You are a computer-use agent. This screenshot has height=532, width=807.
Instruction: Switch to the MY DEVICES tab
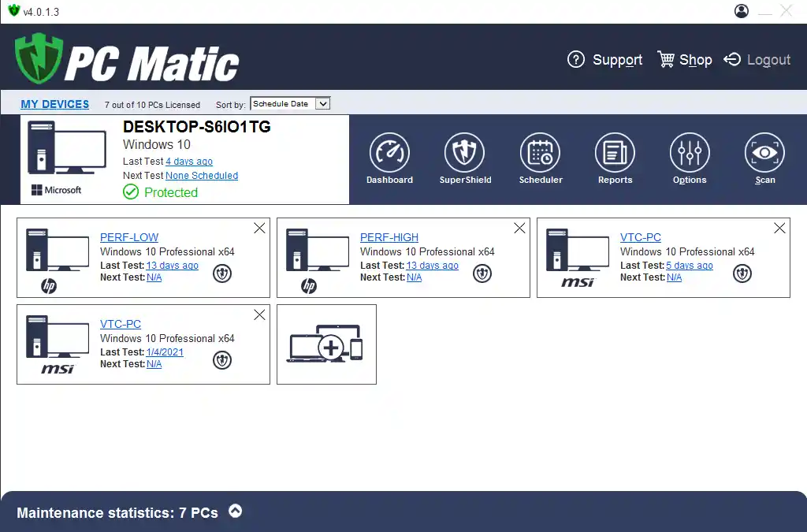[55, 103]
